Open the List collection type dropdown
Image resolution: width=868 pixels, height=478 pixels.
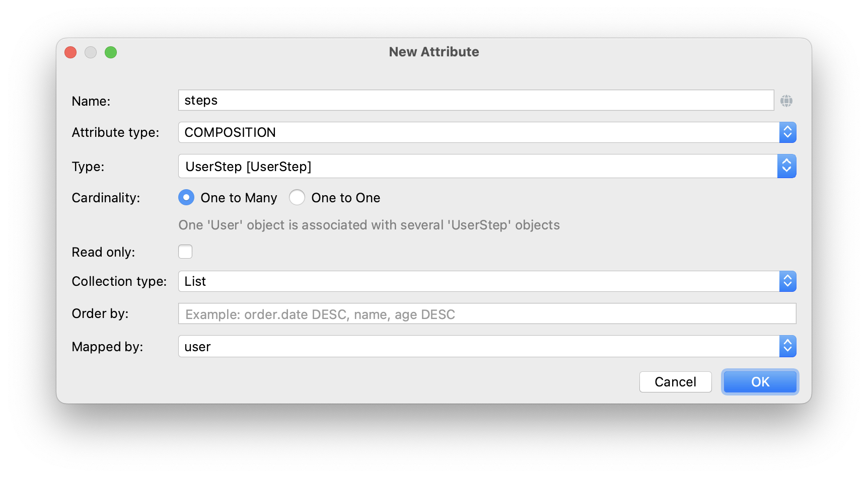pyautogui.click(x=478, y=281)
